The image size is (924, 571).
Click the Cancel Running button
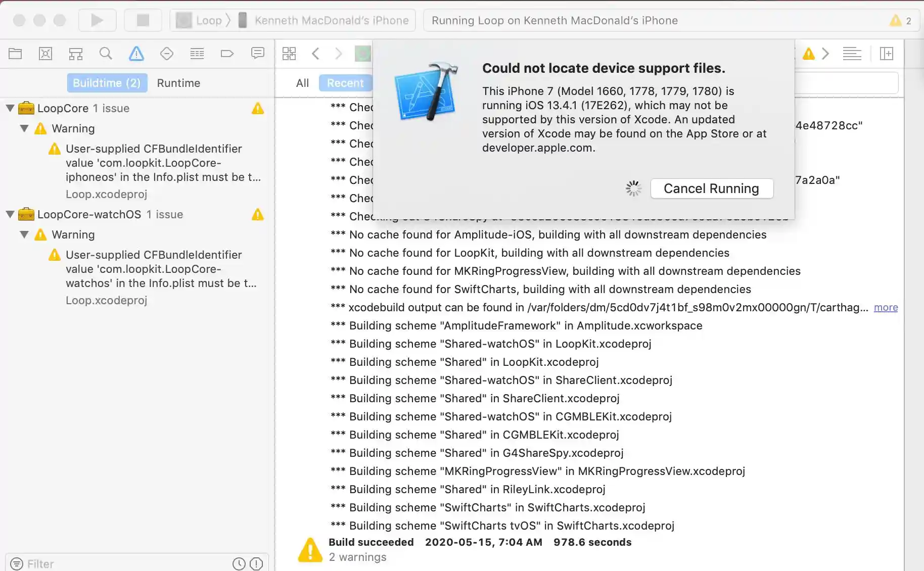pyautogui.click(x=711, y=188)
